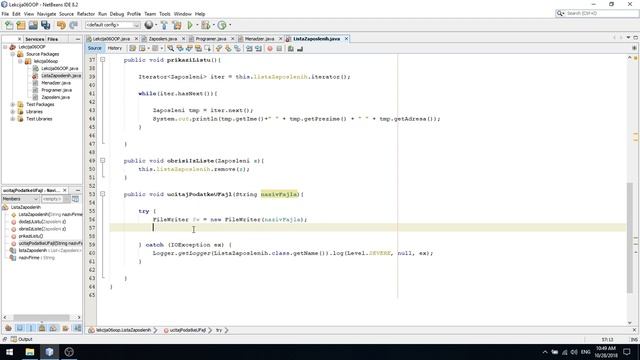Open the File Explorer taskbar icon

coord(30,352)
